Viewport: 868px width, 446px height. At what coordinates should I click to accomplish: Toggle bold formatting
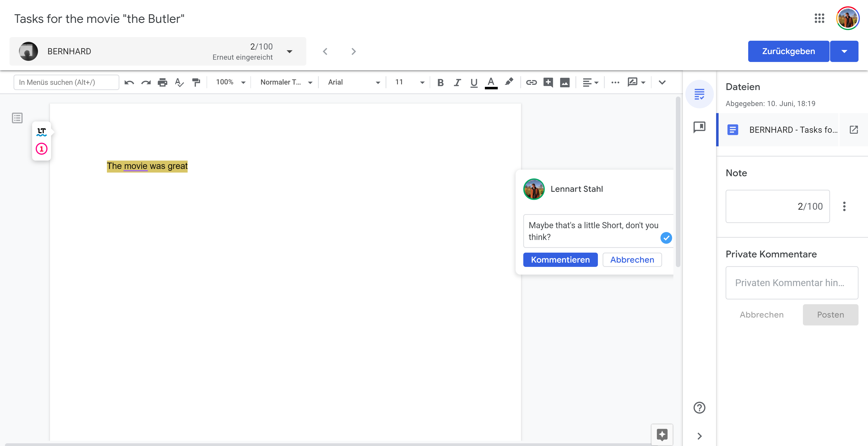(440, 82)
